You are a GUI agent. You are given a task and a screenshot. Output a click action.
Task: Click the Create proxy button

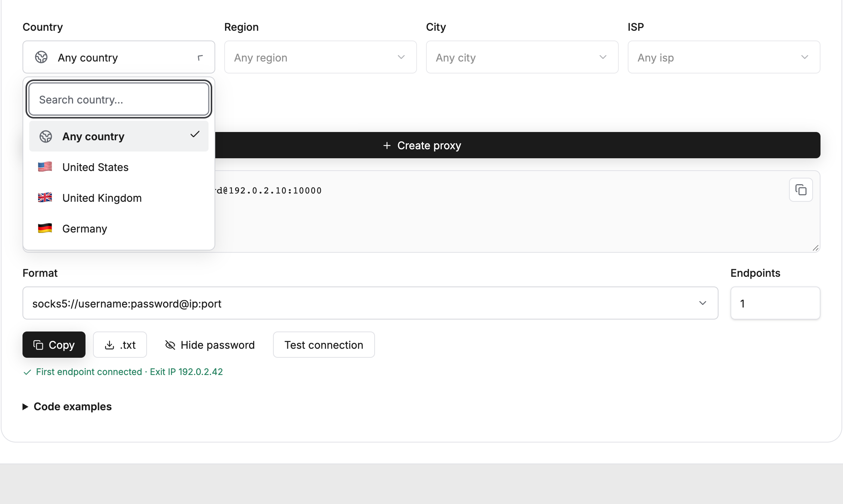(421, 145)
